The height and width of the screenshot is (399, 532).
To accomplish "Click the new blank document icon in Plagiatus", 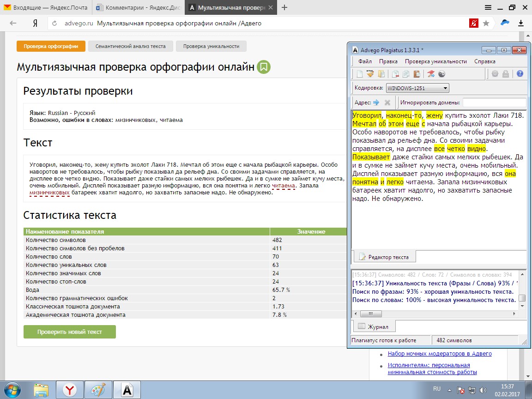I will coord(360,73).
